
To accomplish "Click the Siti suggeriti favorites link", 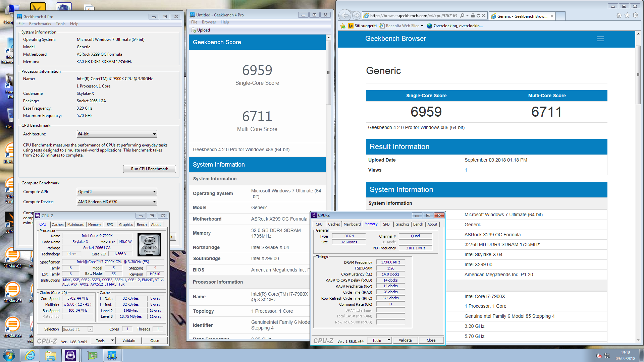I will pyautogui.click(x=362, y=26).
